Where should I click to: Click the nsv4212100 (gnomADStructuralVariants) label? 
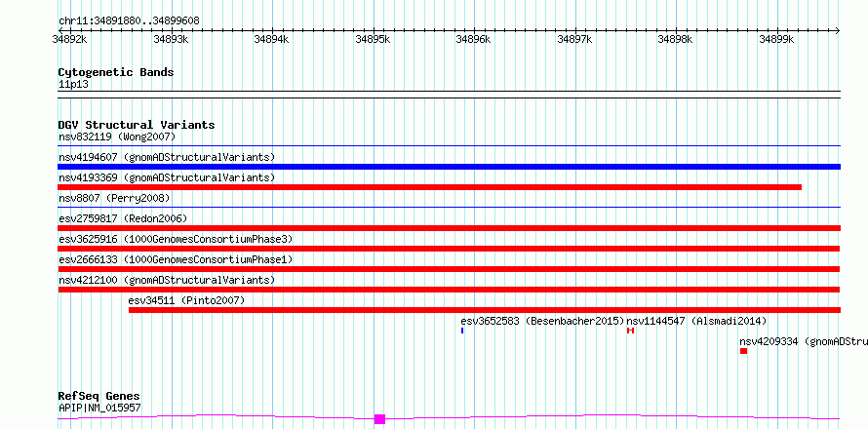coord(167,280)
